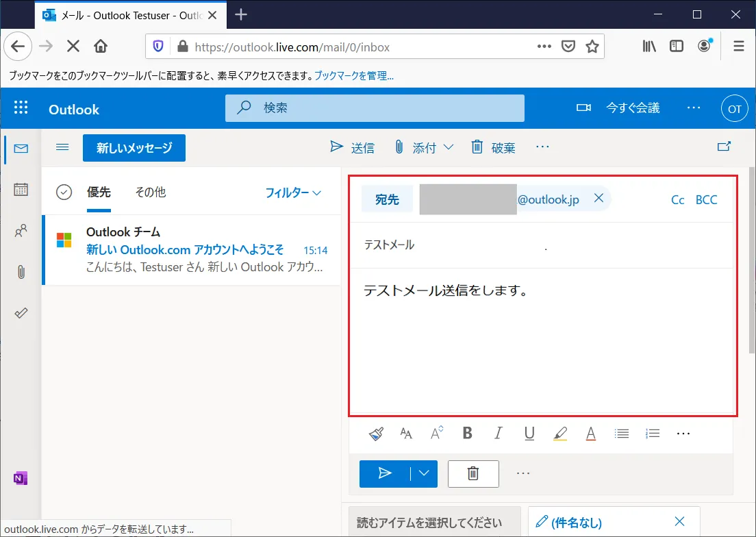This screenshot has width=756, height=537.
Task: Open the Firefox account icon
Action: [705, 46]
